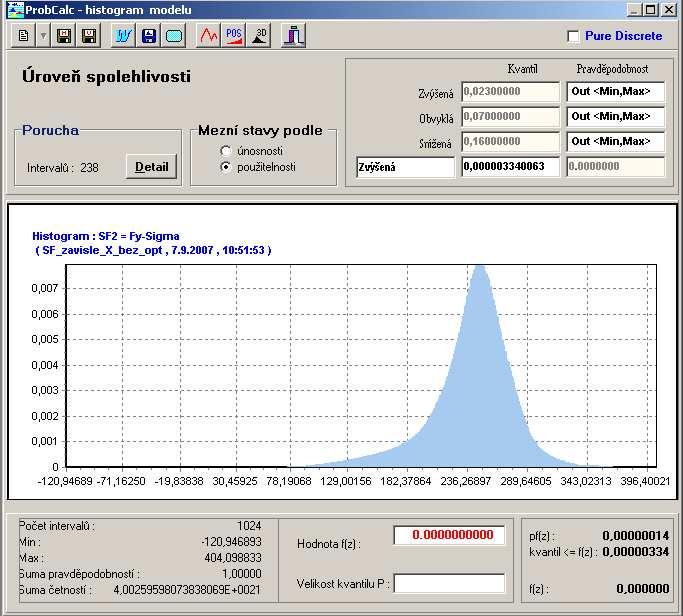
Task: Click the Počet intervalů value 1024
Action: click(x=249, y=526)
